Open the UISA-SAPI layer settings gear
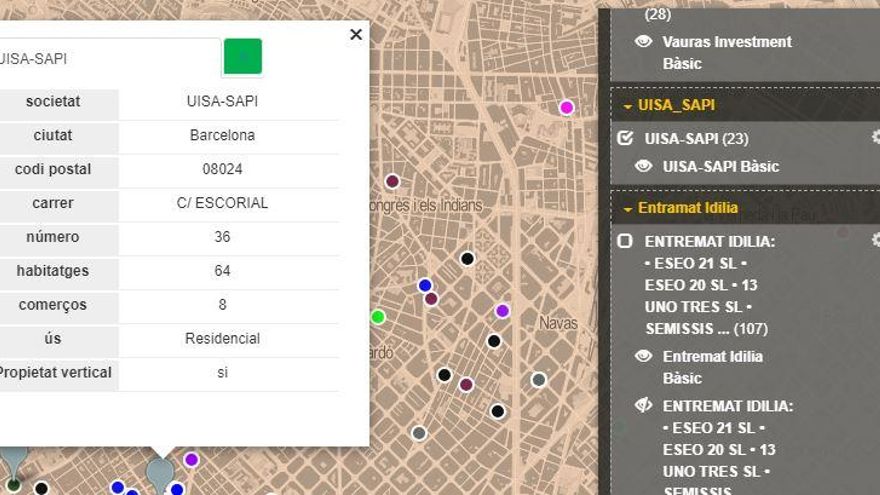880x495 pixels. point(876,137)
